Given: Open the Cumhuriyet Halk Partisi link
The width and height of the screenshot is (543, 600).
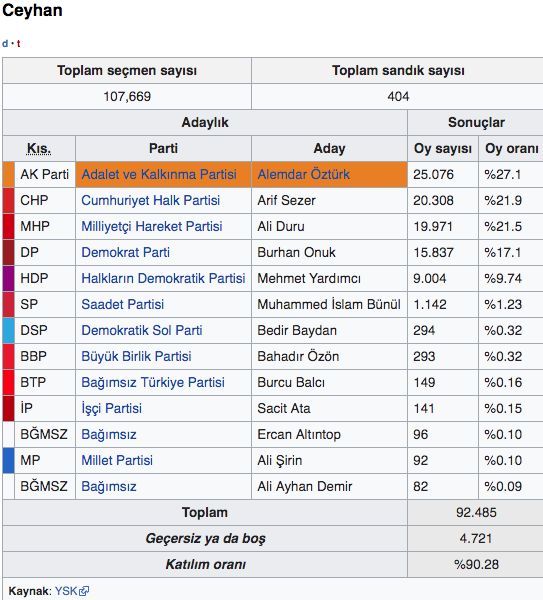Looking at the screenshot, I should [x=151, y=201].
